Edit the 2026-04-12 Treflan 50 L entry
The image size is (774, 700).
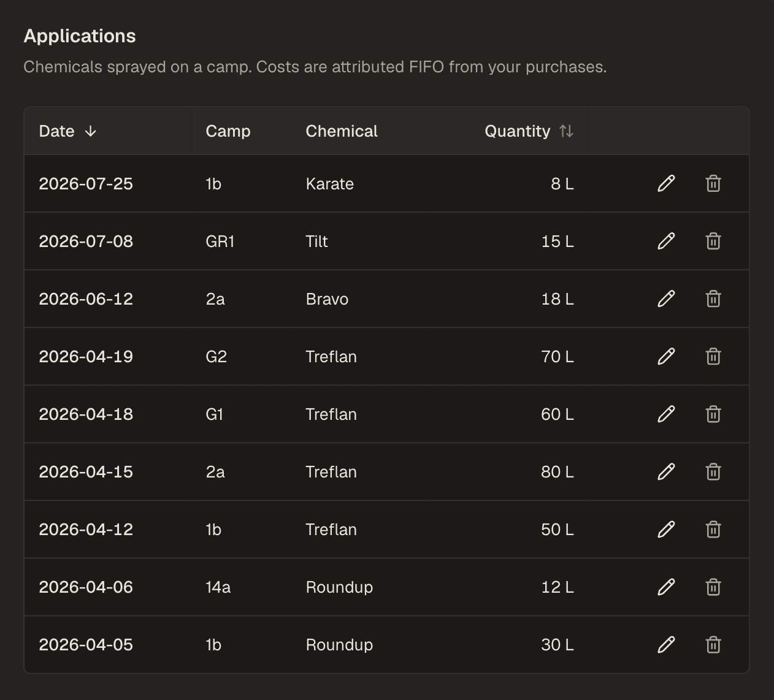(666, 529)
